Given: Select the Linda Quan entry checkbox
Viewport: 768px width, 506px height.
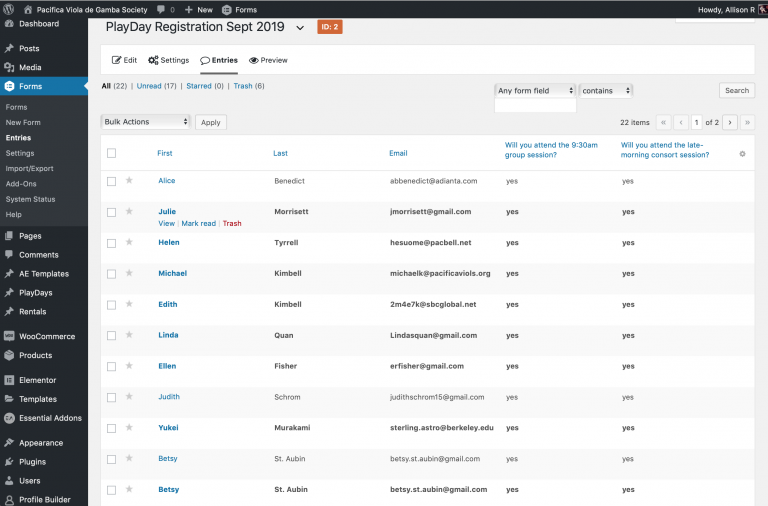Looking at the screenshot, I should pos(112,336).
